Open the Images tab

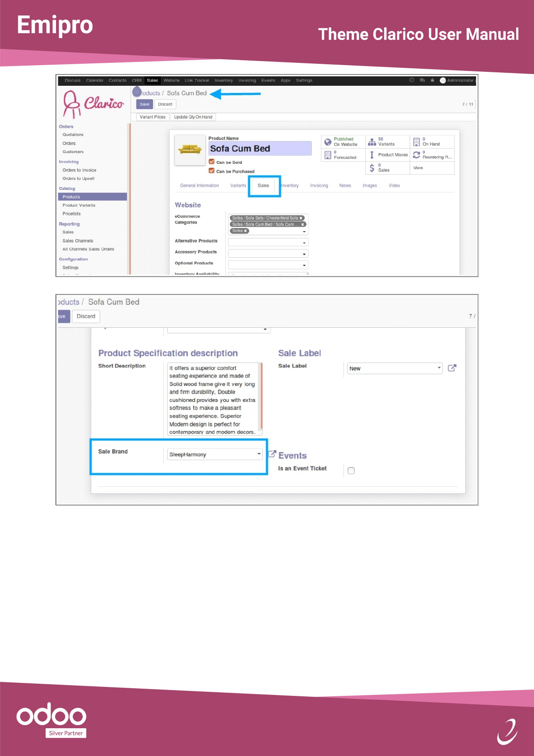pyautogui.click(x=370, y=185)
